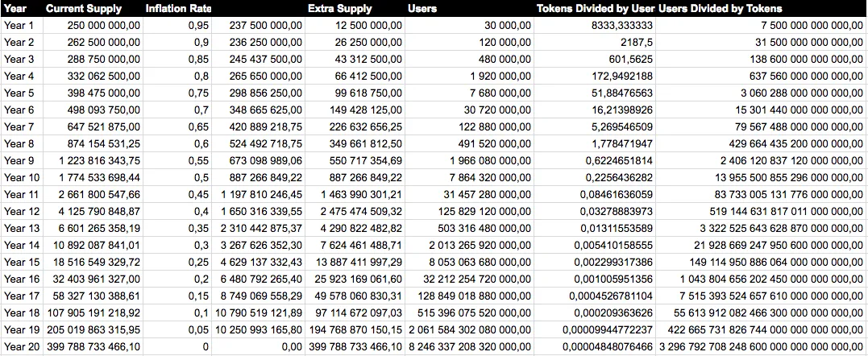The image size is (868, 356).
Task: Select extra supply cell 99 618 750,00
Action: 355,93
